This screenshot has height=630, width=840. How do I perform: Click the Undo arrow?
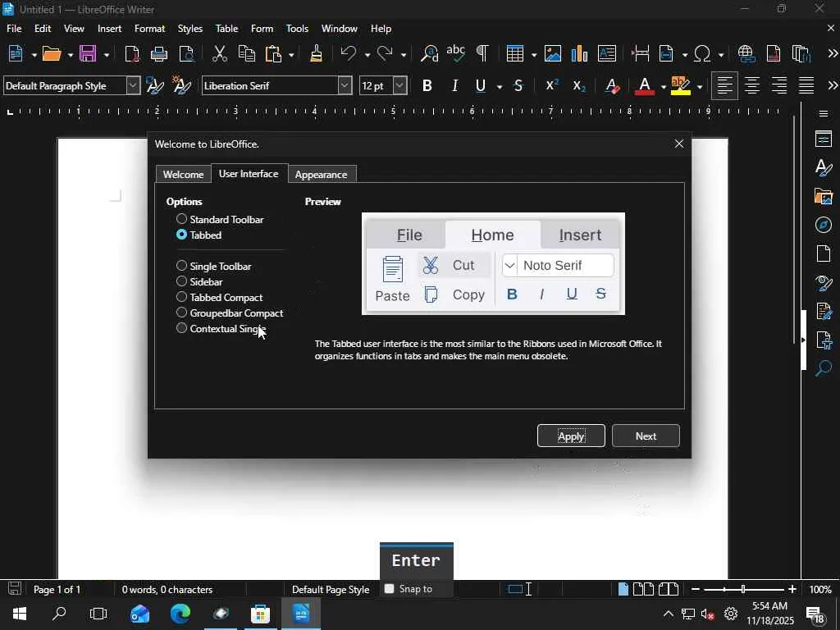(x=349, y=53)
